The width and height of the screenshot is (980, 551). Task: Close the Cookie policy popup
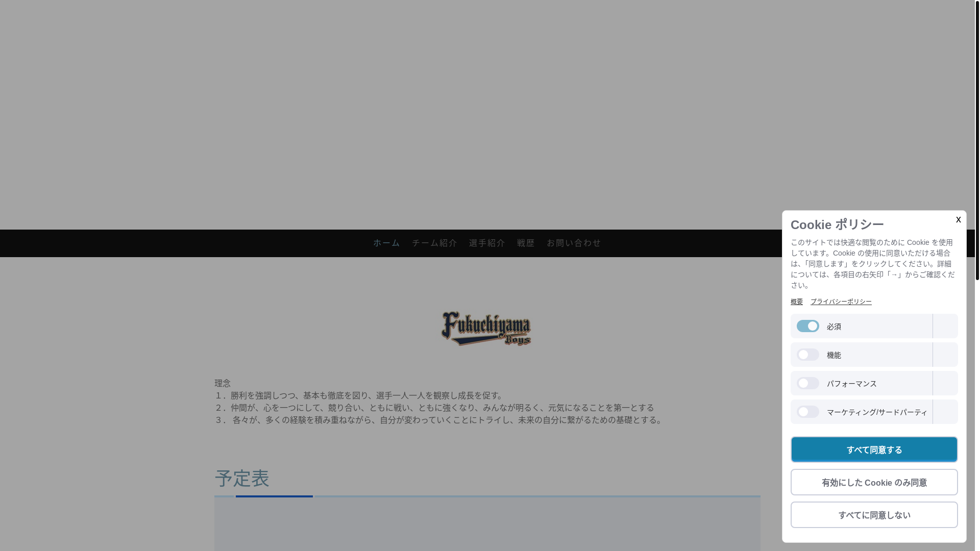(958, 220)
